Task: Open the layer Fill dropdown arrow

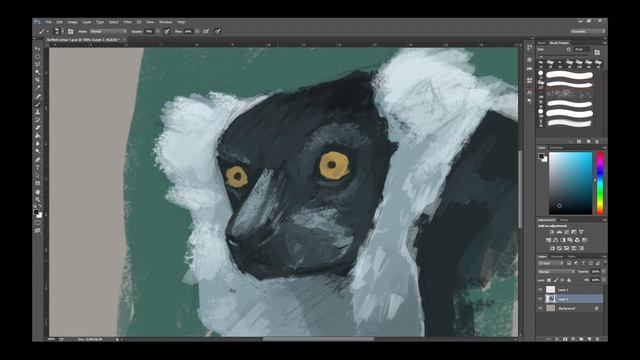Action: (x=603, y=280)
